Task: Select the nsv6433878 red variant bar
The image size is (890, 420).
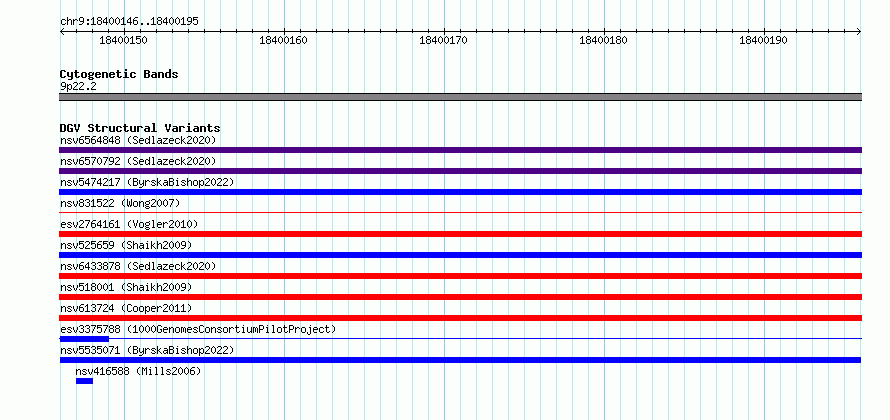Action: pyautogui.click(x=460, y=276)
